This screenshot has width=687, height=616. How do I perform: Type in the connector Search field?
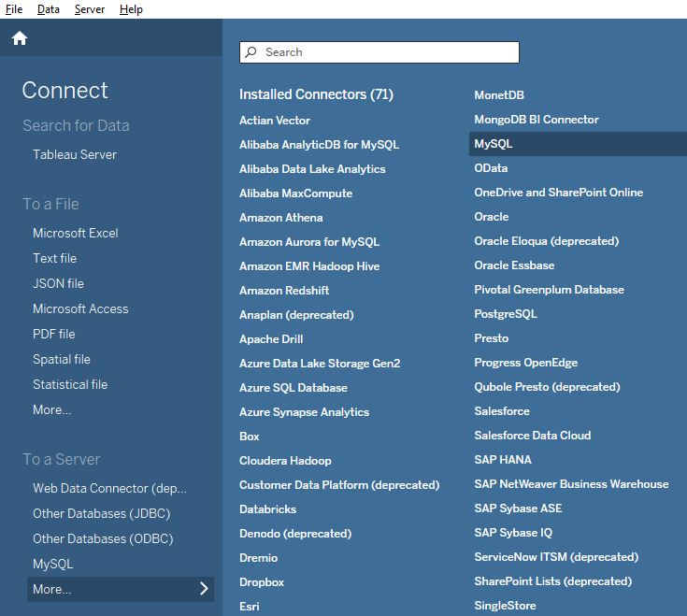(x=383, y=52)
